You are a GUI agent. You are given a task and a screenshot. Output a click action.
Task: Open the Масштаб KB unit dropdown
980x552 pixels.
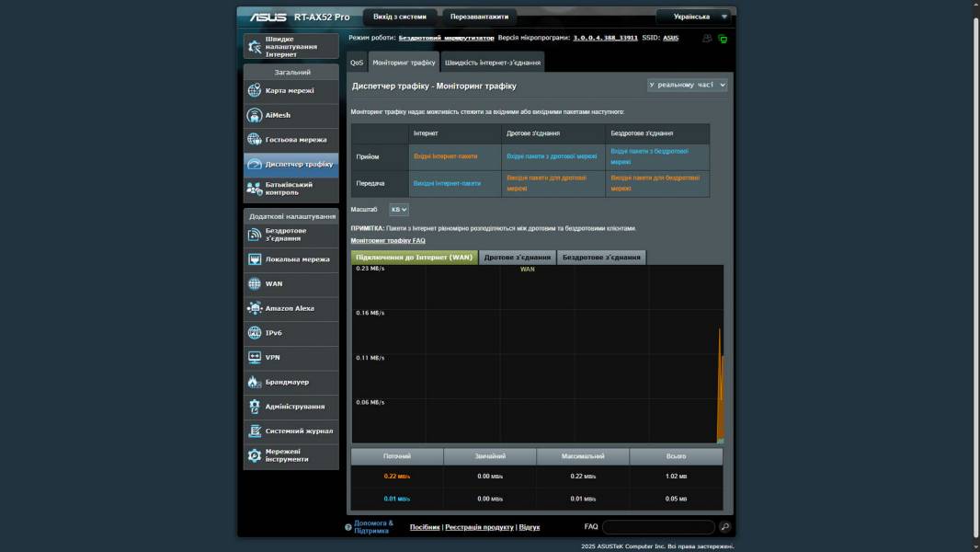click(x=399, y=210)
